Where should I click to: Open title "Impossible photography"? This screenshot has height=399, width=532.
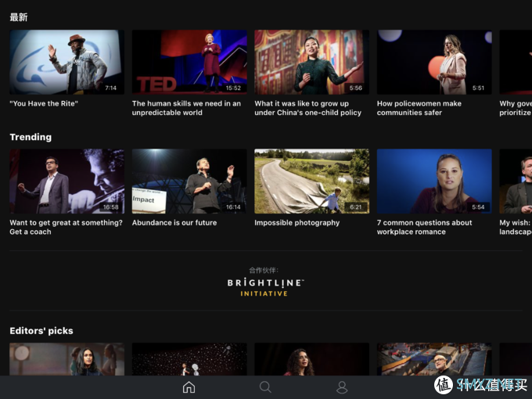pos(297,222)
